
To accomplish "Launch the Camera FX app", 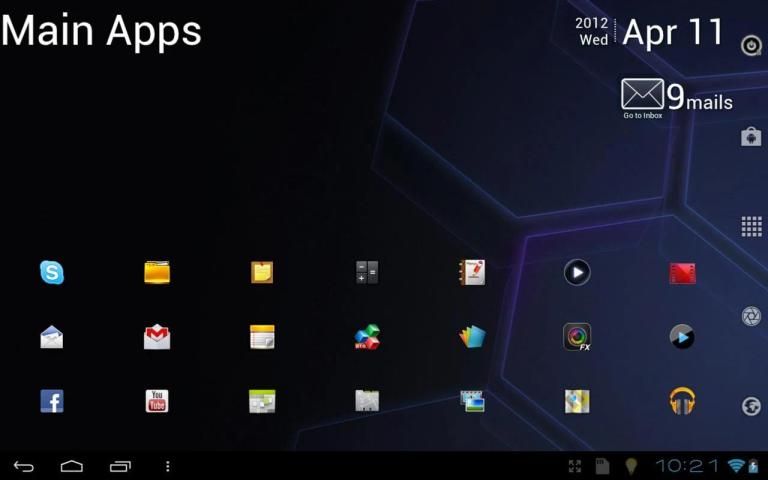I will pyautogui.click(x=577, y=337).
